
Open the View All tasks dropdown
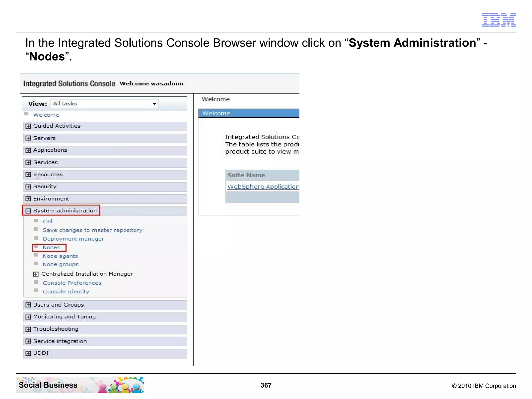pos(104,104)
